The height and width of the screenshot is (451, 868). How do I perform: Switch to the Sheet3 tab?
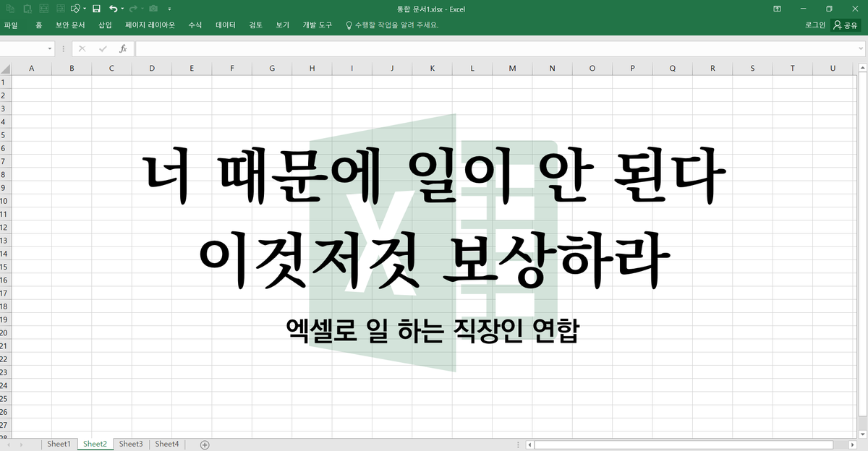(x=131, y=444)
